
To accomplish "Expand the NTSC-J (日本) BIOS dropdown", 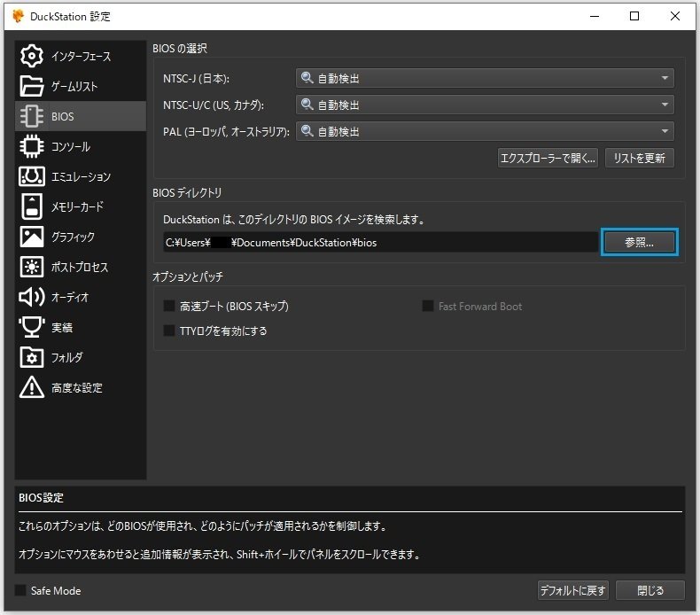I will (x=485, y=78).
